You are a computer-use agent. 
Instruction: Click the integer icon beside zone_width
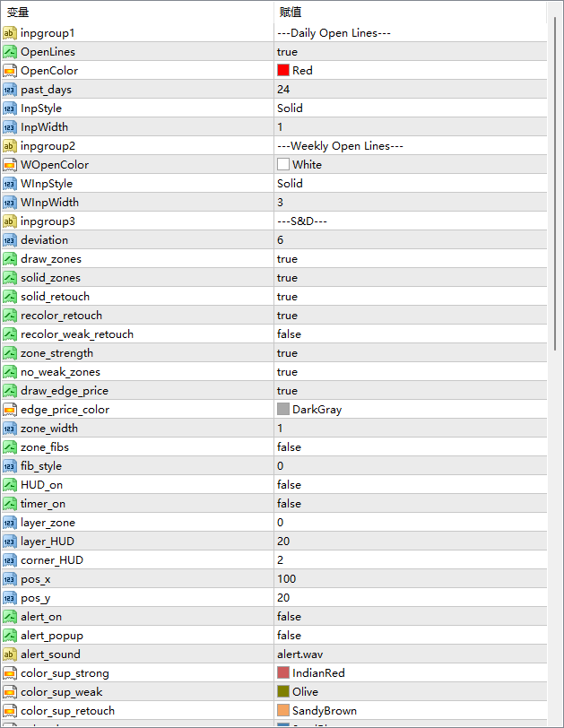point(10,429)
